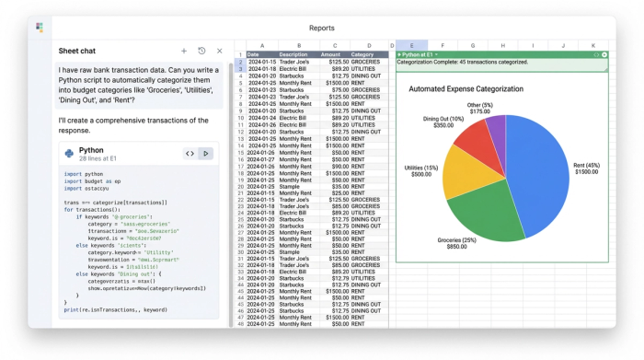This screenshot has width=644, height=360.
Task: Select column J header
Action: point(563,46)
